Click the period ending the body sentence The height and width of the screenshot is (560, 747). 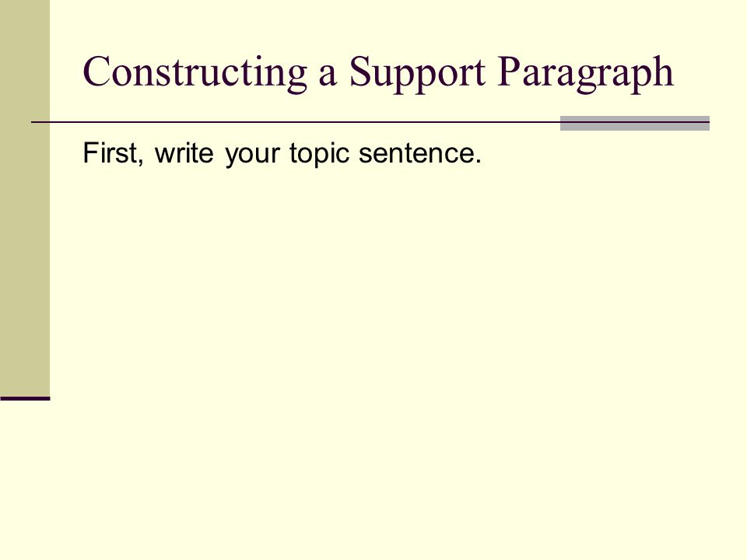(478, 162)
